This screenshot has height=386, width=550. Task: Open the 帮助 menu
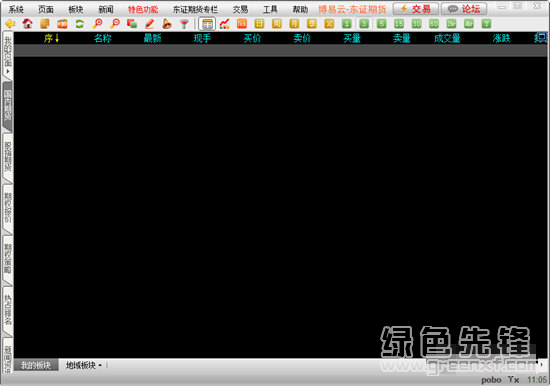point(300,9)
